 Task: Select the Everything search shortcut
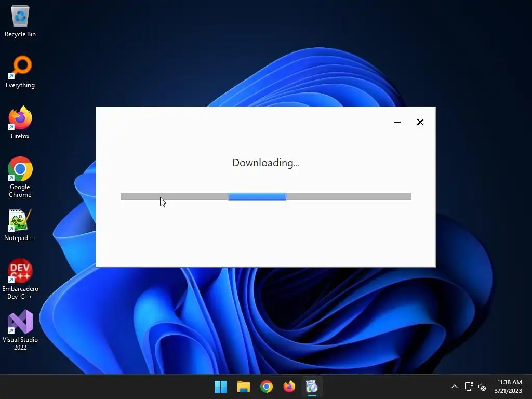[x=20, y=72]
